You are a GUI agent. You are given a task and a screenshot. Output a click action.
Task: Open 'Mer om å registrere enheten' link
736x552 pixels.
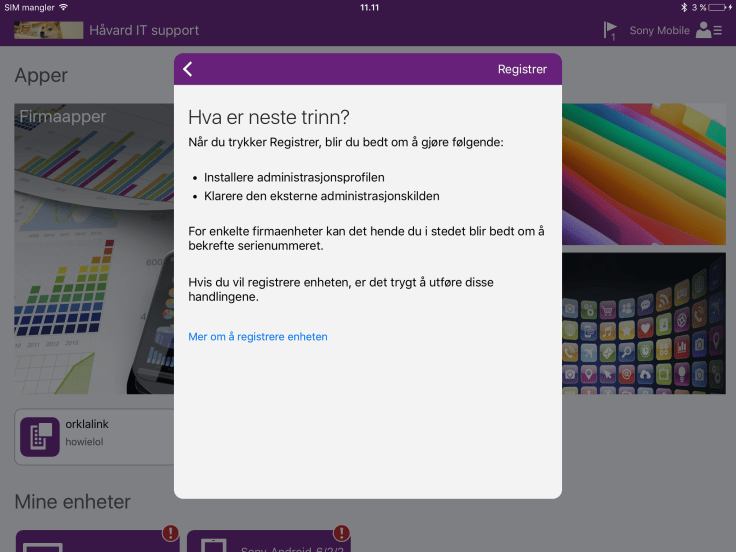click(258, 337)
